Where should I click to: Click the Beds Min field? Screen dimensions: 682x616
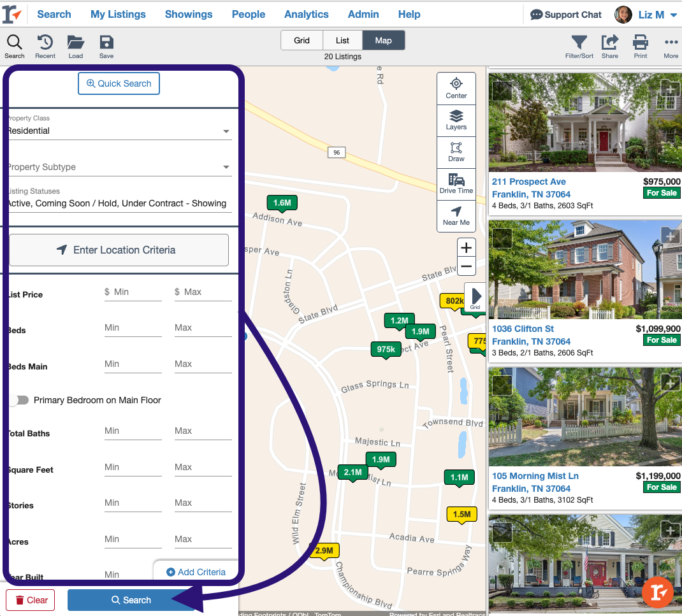click(x=133, y=328)
